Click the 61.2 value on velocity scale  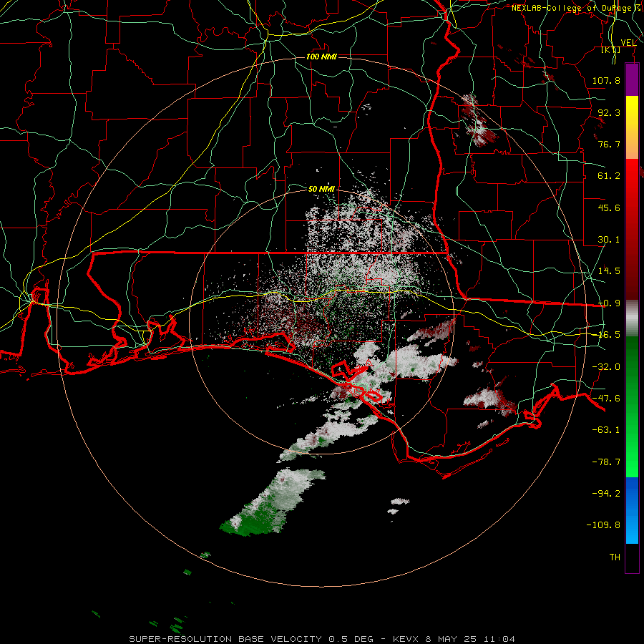(609, 176)
